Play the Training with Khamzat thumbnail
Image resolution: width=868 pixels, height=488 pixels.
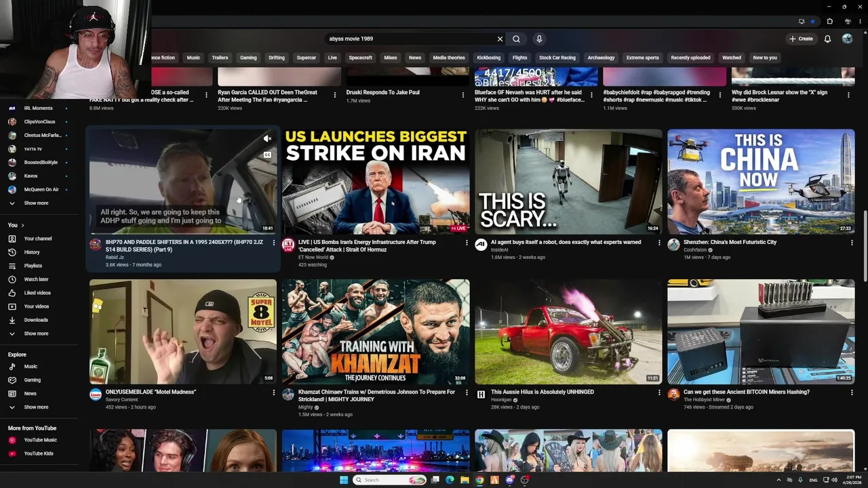pos(376,331)
